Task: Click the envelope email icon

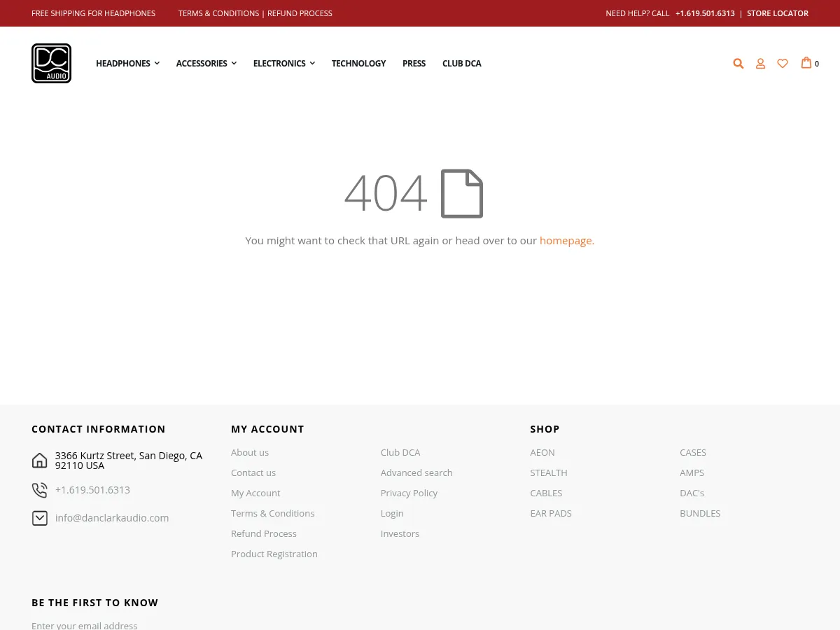Action: tap(40, 518)
